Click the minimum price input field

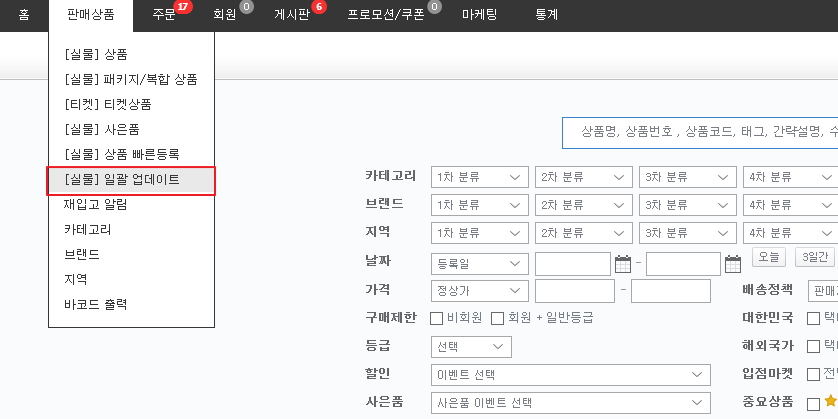pyautogui.click(x=575, y=291)
